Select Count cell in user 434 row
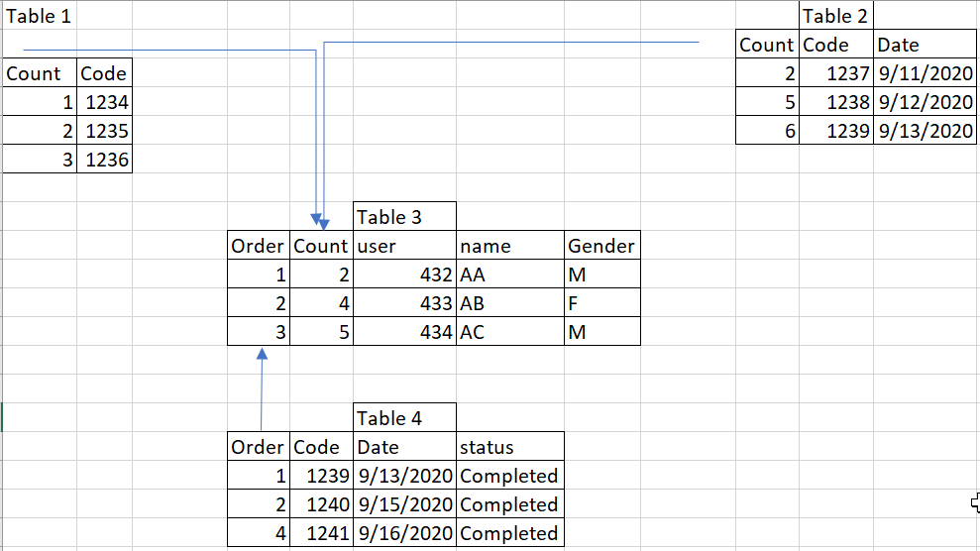Image resolution: width=980 pixels, height=551 pixels. 321,332
